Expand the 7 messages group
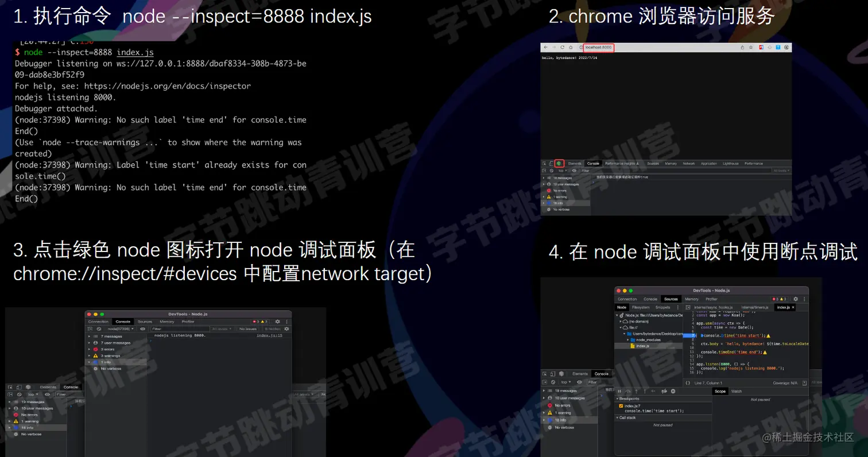Viewport: 868px width, 457px height. 89,336
